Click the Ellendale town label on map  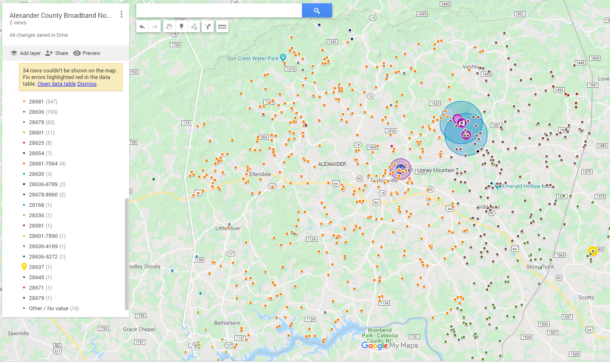click(260, 174)
